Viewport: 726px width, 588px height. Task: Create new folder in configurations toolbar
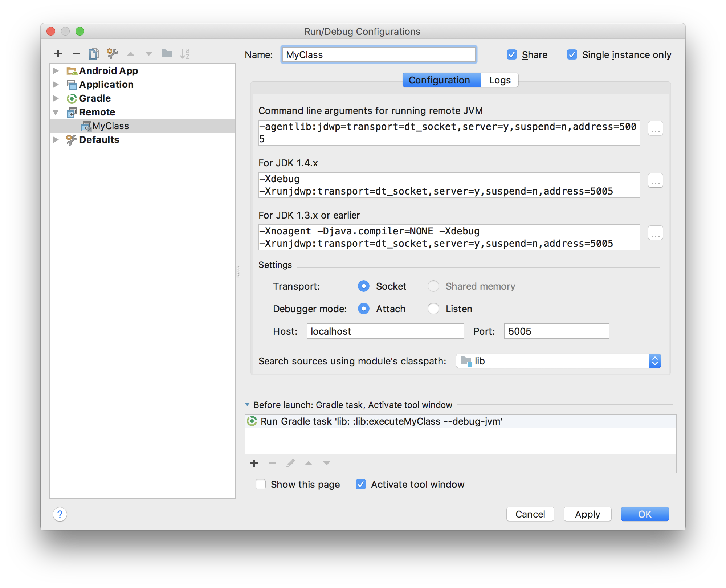pos(167,54)
